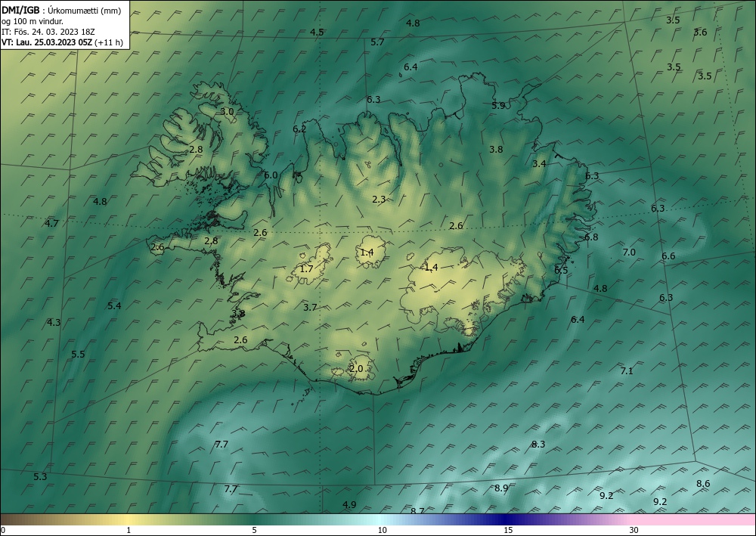Click the 3.4 value on the map
Image resolution: width=756 pixels, height=536 pixels.
(539, 164)
